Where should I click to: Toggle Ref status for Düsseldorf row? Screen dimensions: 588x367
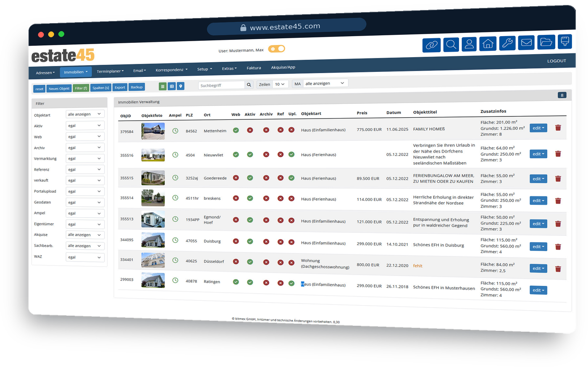281,262
